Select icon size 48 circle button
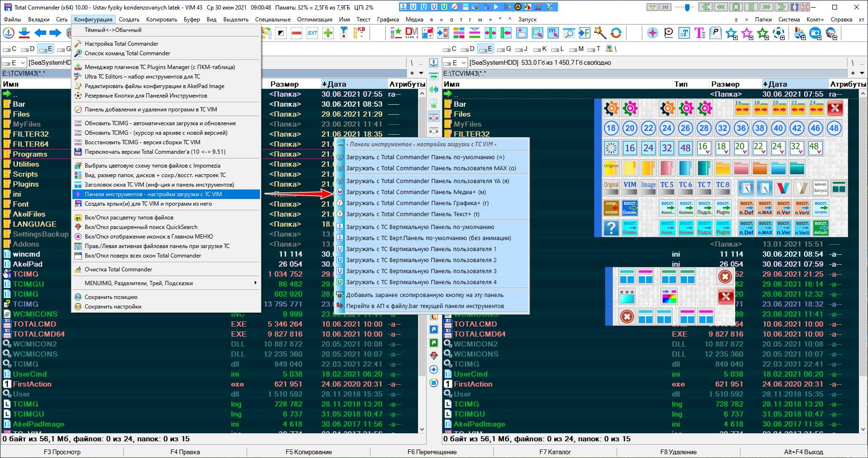Screen dimensions: 868x458 pos(834,128)
